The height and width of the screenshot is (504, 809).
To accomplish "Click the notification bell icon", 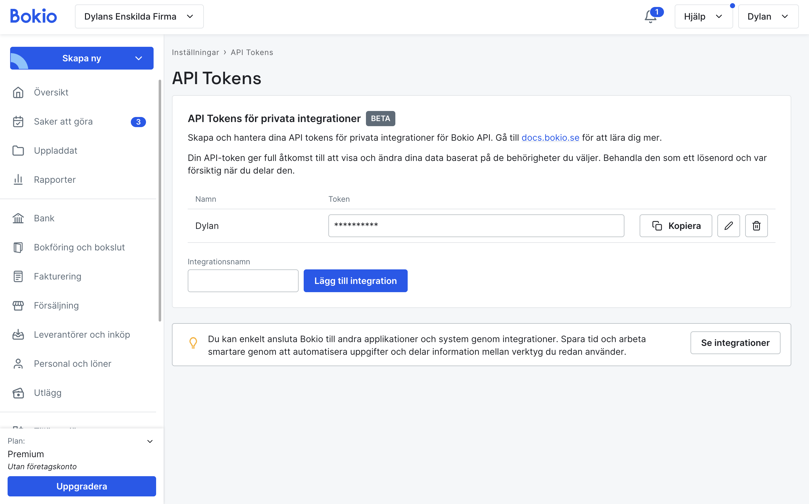I will pyautogui.click(x=651, y=17).
